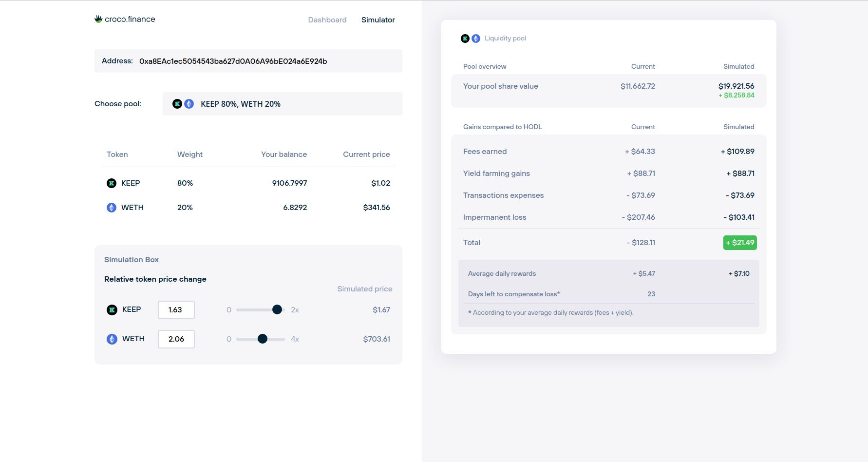Click the Transactions expenses label
Viewport: 868px width, 462px height.
click(503, 195)
